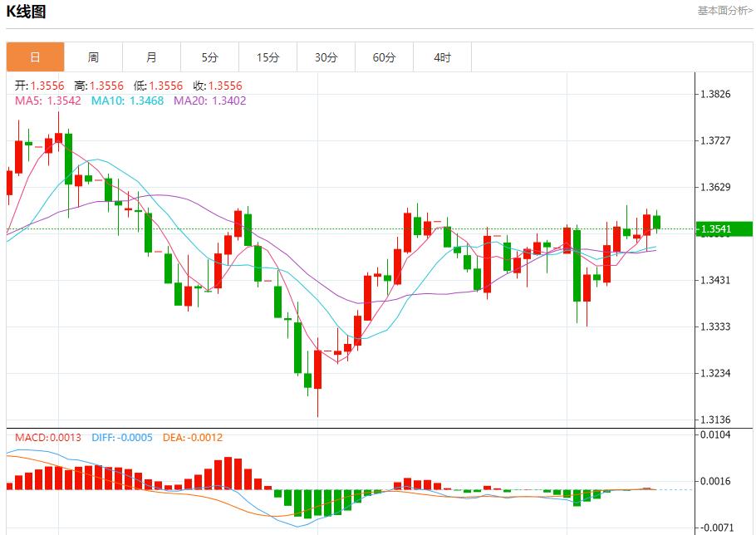Open the 5分 interval chart
756x535 pixels.
[x=209, y=56]
